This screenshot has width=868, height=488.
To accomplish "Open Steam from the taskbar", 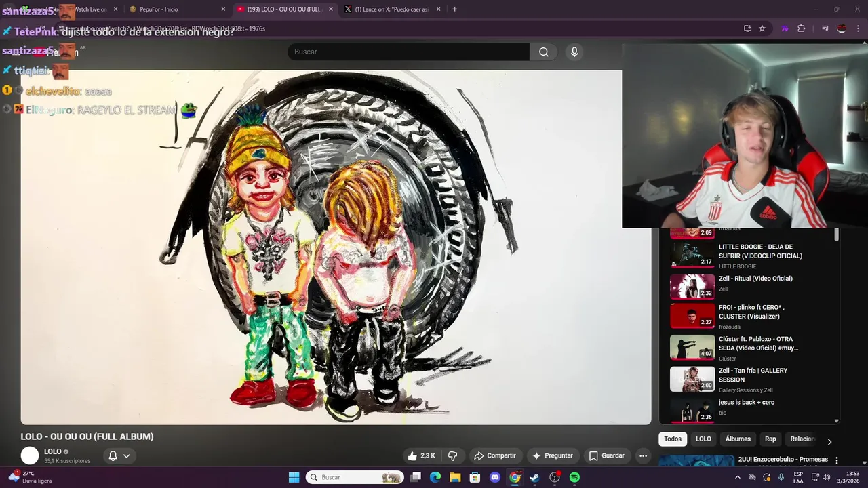I will tap(534, 477).
